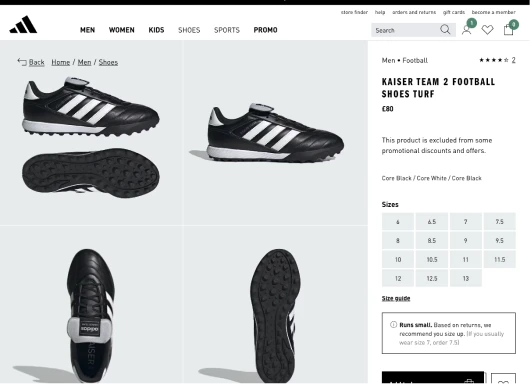Click Kaiser Team 2 Football Shoes title
Viewport: 530px width, 384px height.
click(438, 88)
